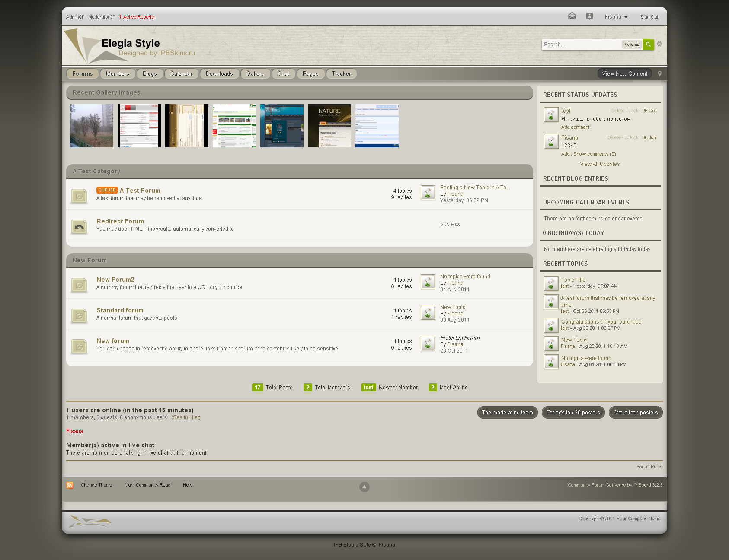Click the RSS feed icon in footer
729x560 pixels.
tap(70, 485)
